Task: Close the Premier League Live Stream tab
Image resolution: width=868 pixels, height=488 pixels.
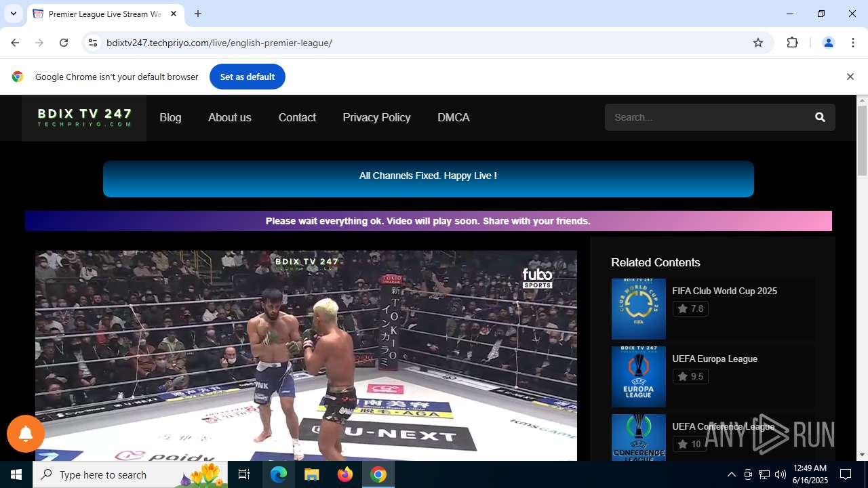Action: [174, 14]
